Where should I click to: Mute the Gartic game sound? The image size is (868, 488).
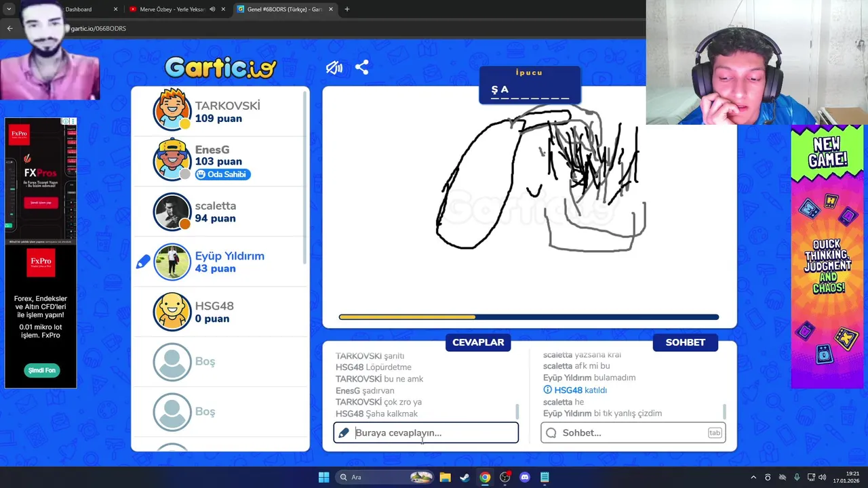pyautogui.click(x=334, y=68)
